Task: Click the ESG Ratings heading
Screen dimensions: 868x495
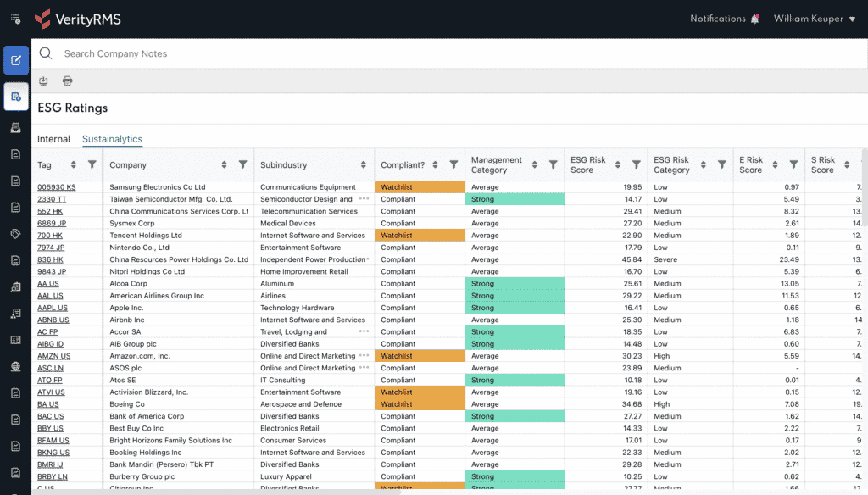Action: (x=73, y=108)
